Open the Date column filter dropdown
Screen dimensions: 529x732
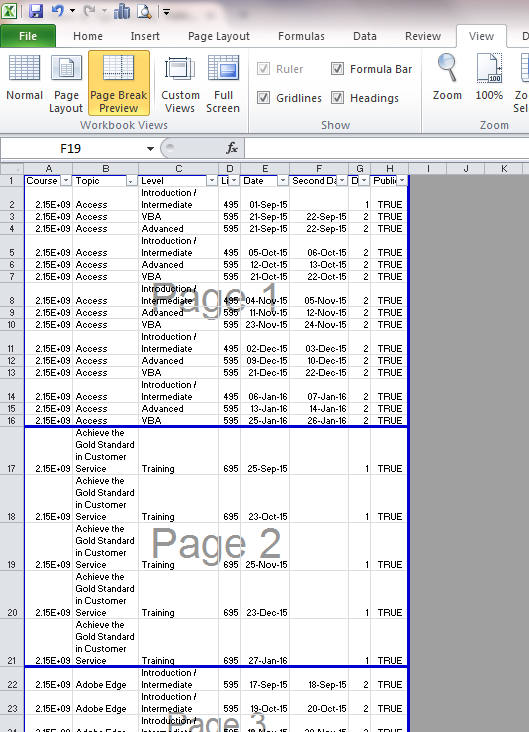282,181
